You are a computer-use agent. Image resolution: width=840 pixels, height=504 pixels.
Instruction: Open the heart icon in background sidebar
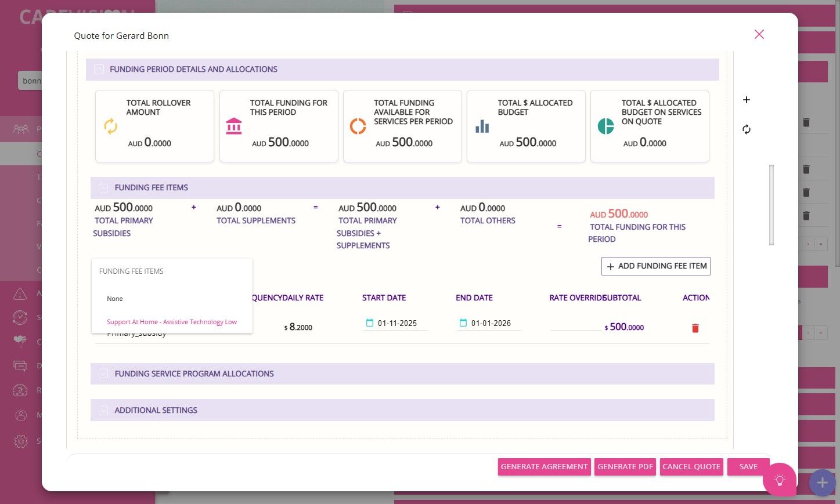[20, 342]
